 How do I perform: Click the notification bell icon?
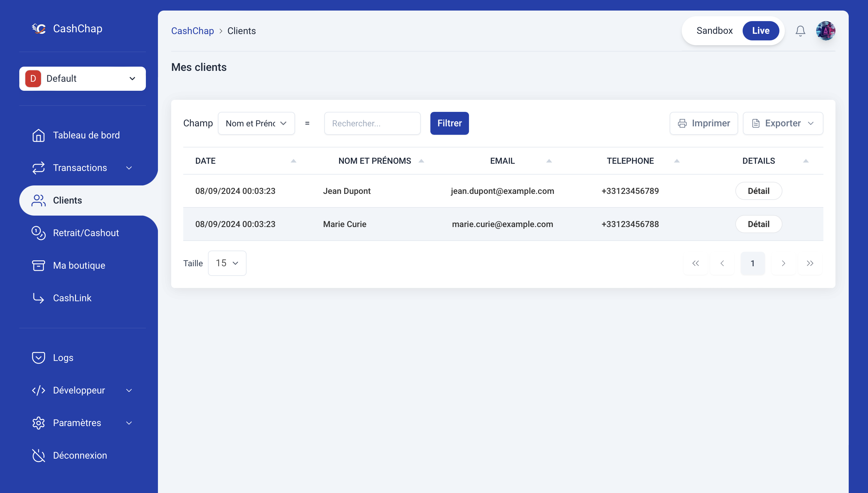click(x=800, y=31)
